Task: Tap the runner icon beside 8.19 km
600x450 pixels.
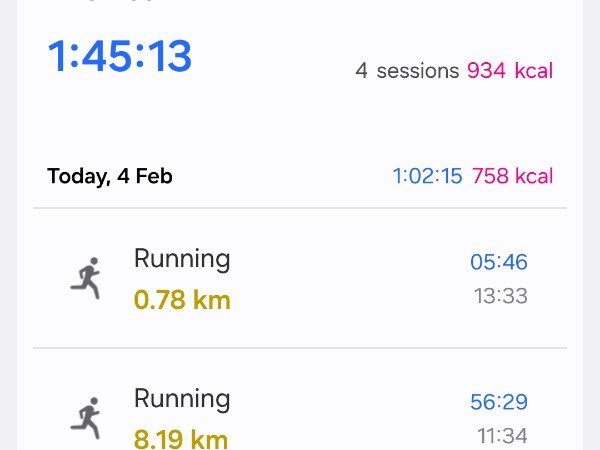Action: point(87,418)
